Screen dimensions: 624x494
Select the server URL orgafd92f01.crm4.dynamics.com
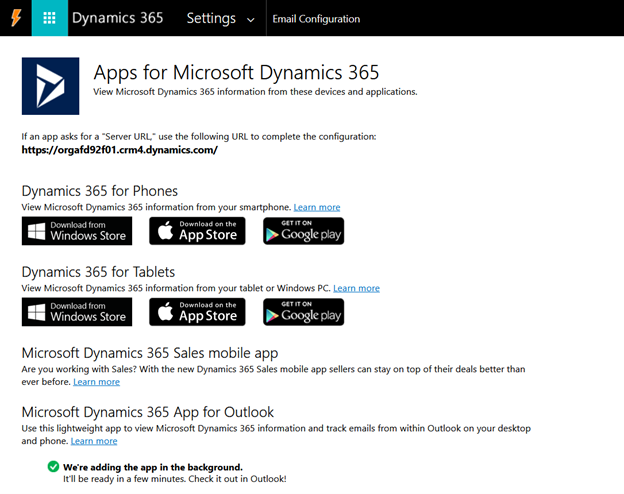[x=119, y=150]
